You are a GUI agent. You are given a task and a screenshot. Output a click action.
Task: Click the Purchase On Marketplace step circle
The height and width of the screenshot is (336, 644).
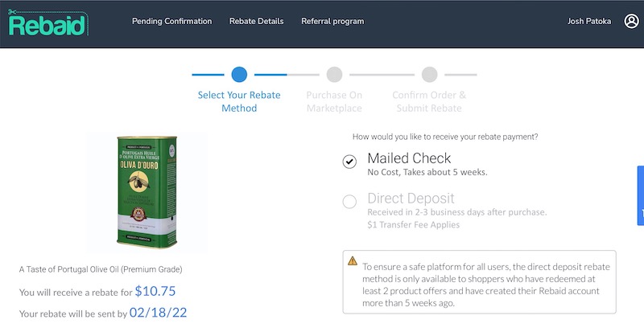point(334,75)
